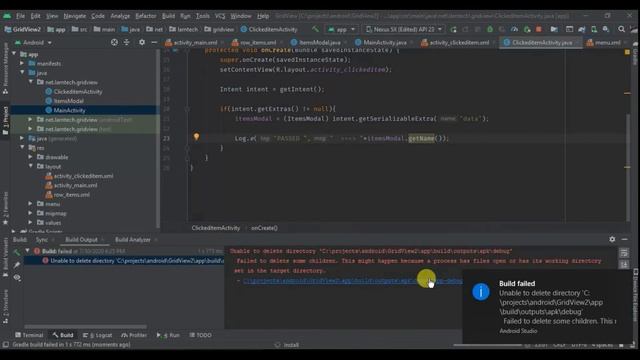The height and width of the screenshot is (360, 640).
Task: Click the yellow light bulb intention icon
Action: click(x=196, y=137)
